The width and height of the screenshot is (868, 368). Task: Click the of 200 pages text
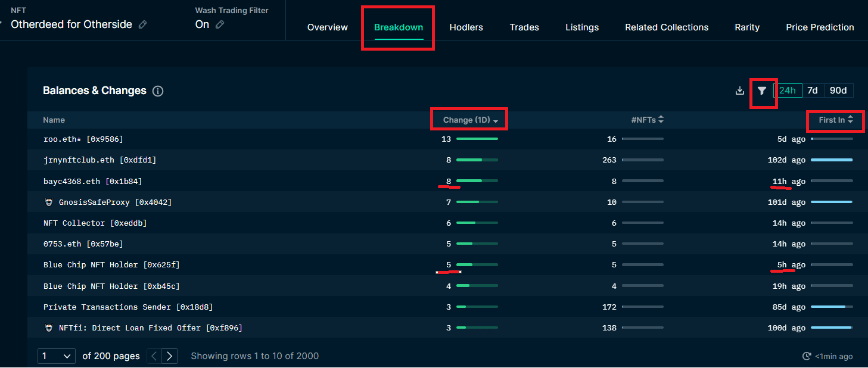111,356
